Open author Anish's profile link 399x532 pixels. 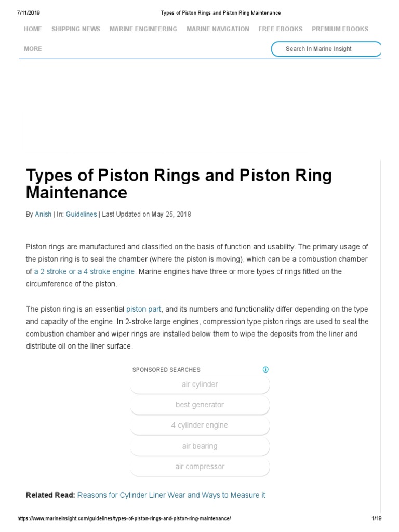click(x=43, y=215)
